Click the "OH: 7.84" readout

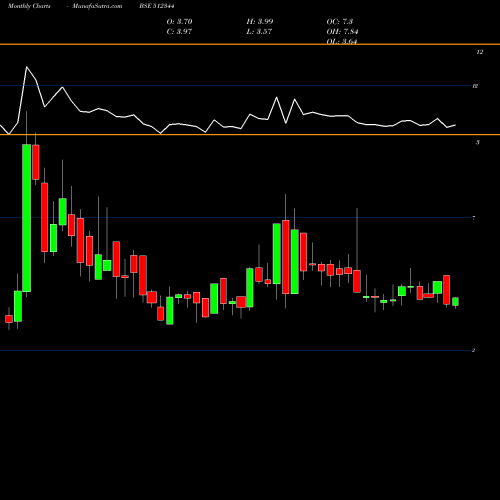point(342,32)
